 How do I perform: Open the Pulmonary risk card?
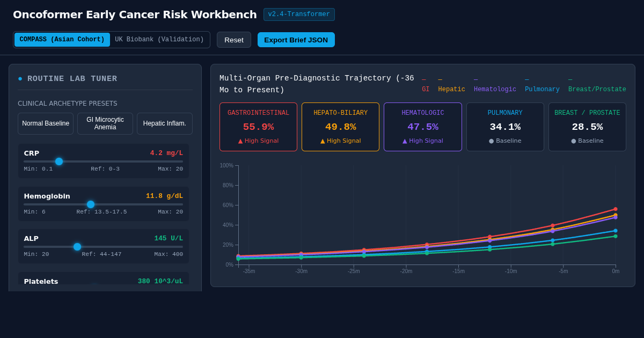pyautogui.click(x=505, y=127)
